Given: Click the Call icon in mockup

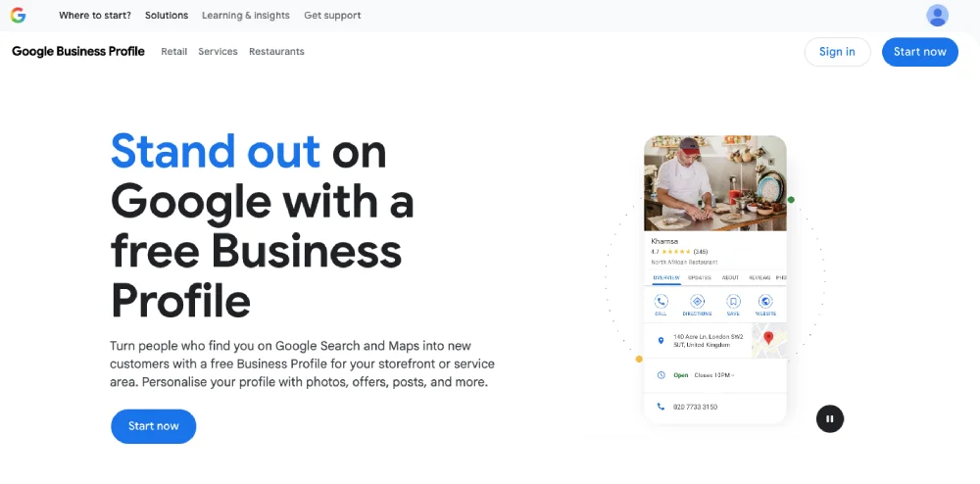Looking at the screenshot, I should 661,302.
